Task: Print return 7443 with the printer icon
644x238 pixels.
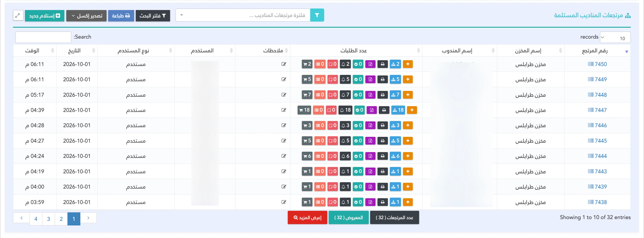Action: pyautogui.click(x=383, y=171)
